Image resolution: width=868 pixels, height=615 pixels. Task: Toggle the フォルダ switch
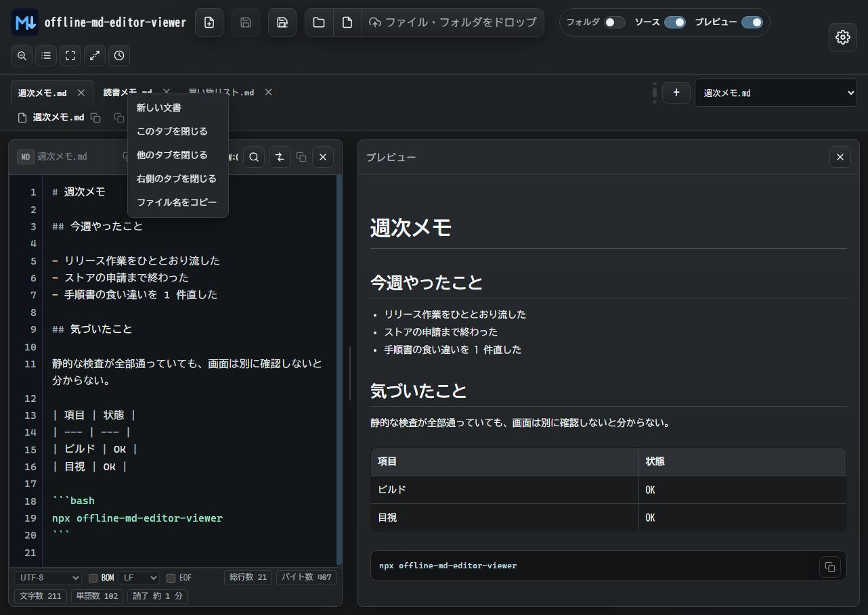click(615, 22)
